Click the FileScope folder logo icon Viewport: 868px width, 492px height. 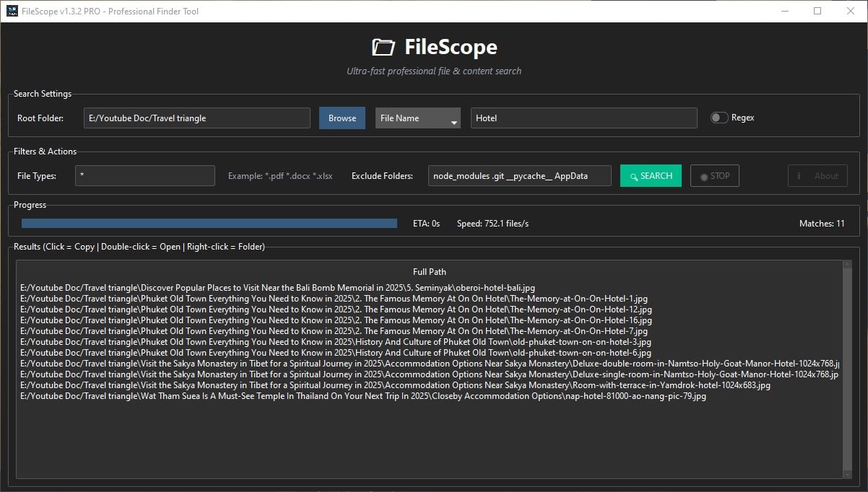tap(383, 48)
